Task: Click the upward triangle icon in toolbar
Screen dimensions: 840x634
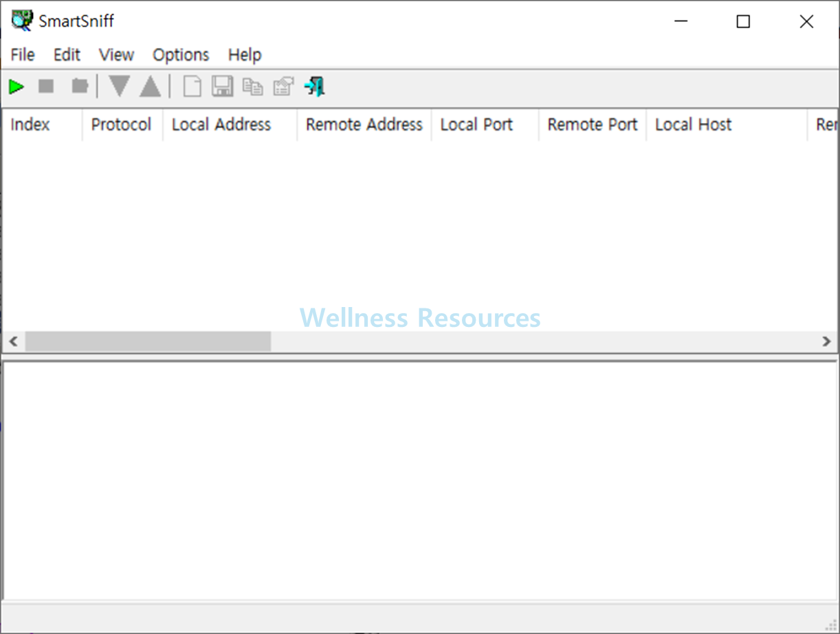Action: [x=150, y=87]
